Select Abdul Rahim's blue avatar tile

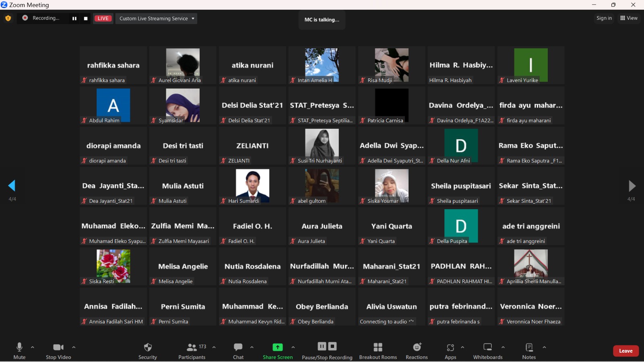click(113, 105)
